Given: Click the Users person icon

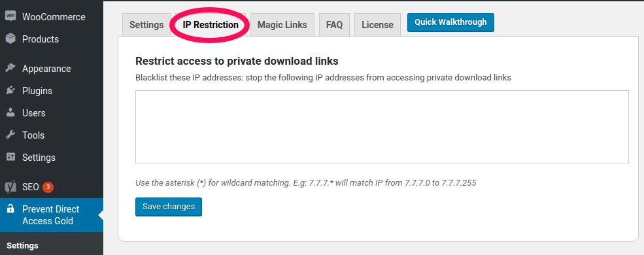Looking at the screenshot, I should click(10, 112).
